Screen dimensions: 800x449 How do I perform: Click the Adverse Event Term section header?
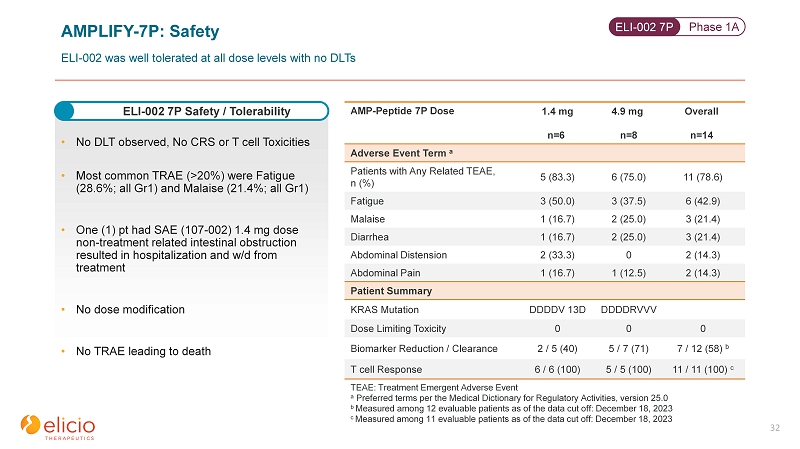point(401,153)
